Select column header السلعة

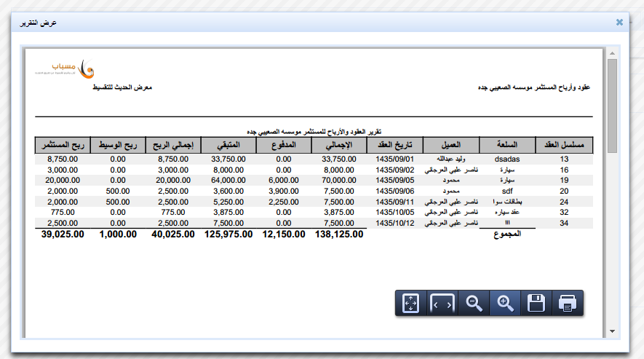507,145
